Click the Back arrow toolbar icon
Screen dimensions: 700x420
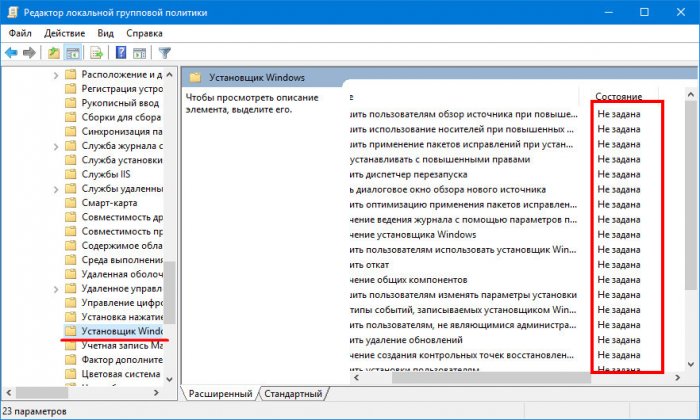11,53
